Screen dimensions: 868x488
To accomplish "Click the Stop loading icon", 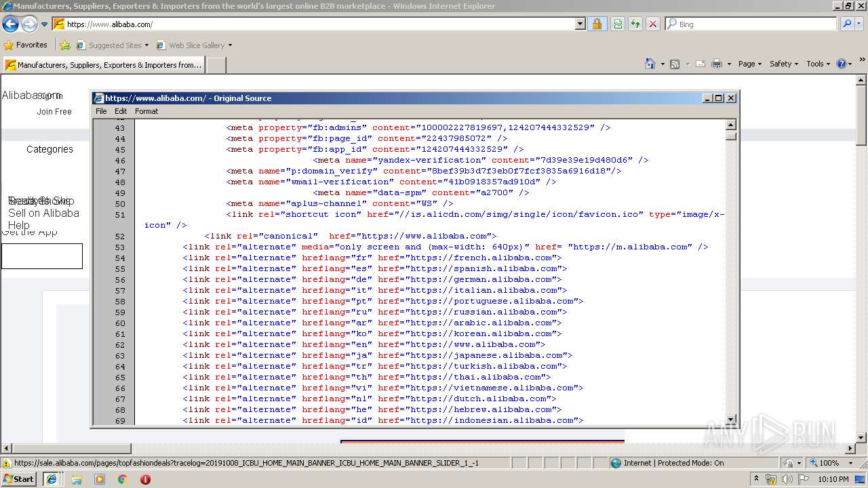I will 653,24.
